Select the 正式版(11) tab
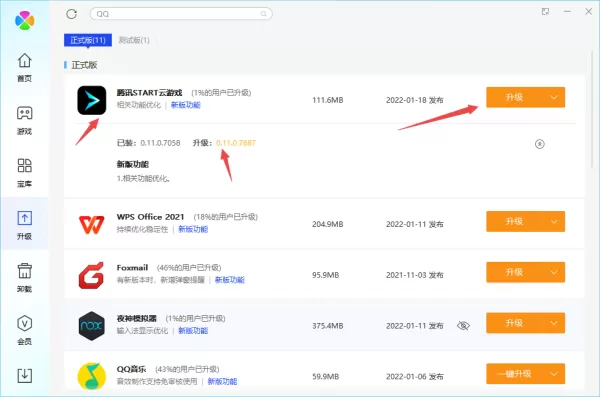Screen dimensions: 600x397 point(88,40)
